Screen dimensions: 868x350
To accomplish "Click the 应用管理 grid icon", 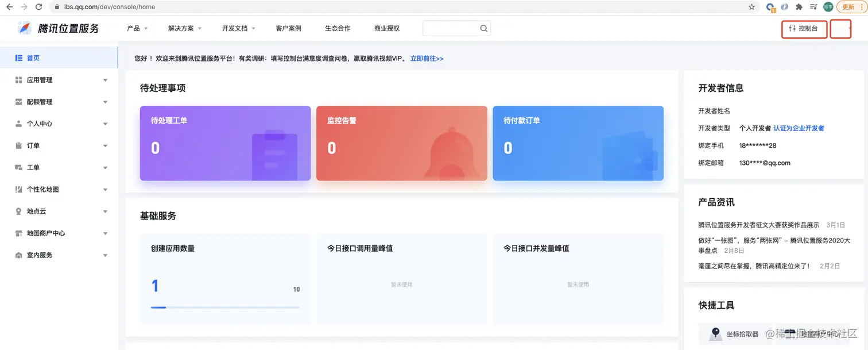I will [x=18, y=80].
